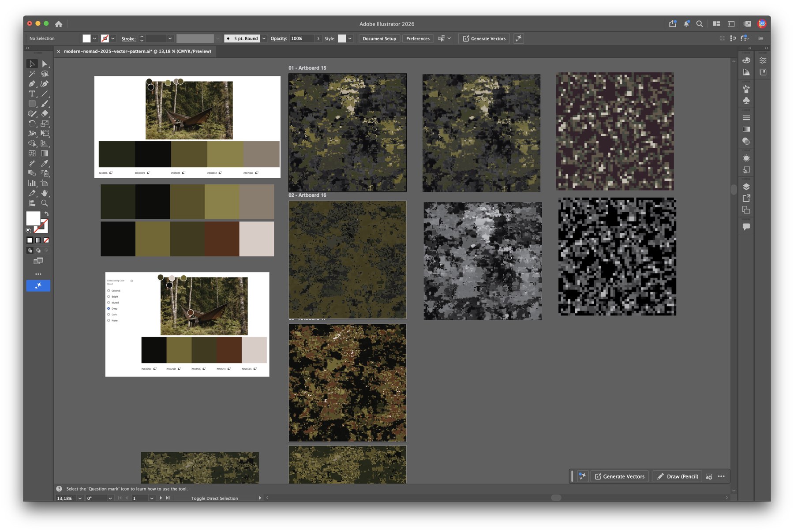
Task: Open the Comments panel icon
Action: coord(746,227)
